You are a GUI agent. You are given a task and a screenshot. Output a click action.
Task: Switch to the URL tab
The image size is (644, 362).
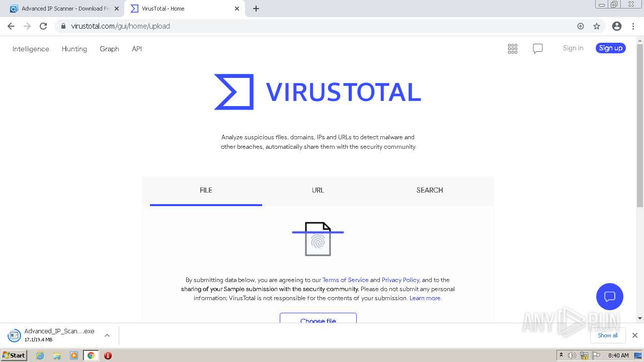tap(318, 190)
